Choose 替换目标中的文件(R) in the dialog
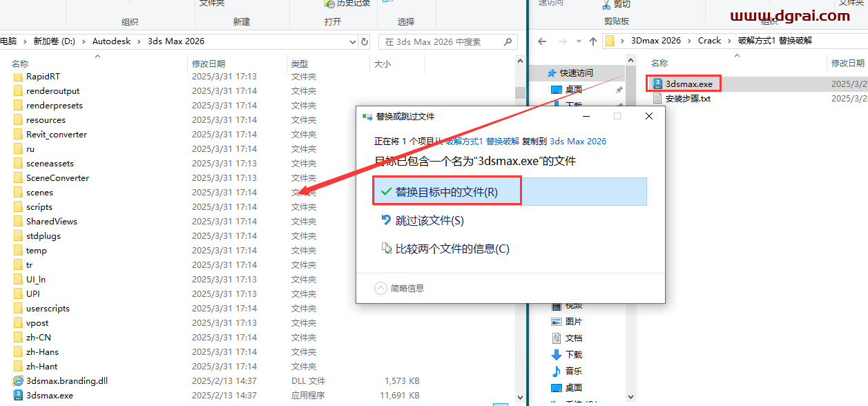Screen dimensions: 868x406 (x=510, y=191)
